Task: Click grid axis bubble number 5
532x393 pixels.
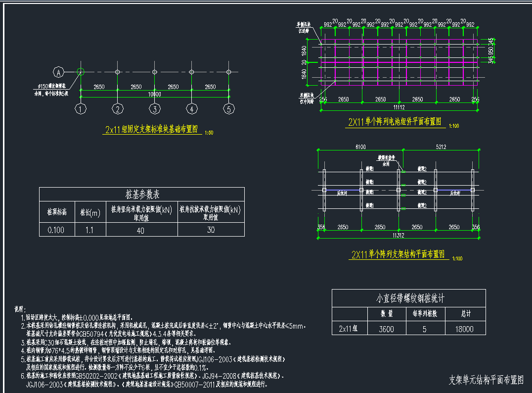Action: click(x=228, y=108)
